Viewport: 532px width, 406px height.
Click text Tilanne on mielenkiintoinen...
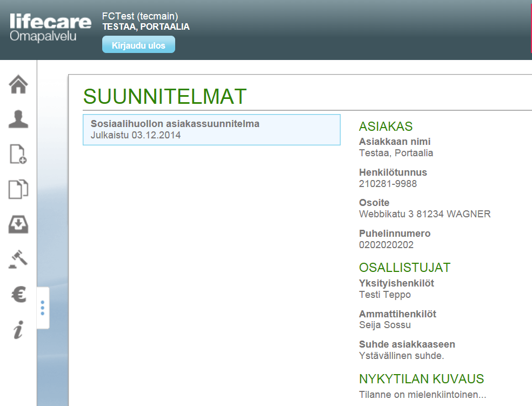click(x=422, y=395)
